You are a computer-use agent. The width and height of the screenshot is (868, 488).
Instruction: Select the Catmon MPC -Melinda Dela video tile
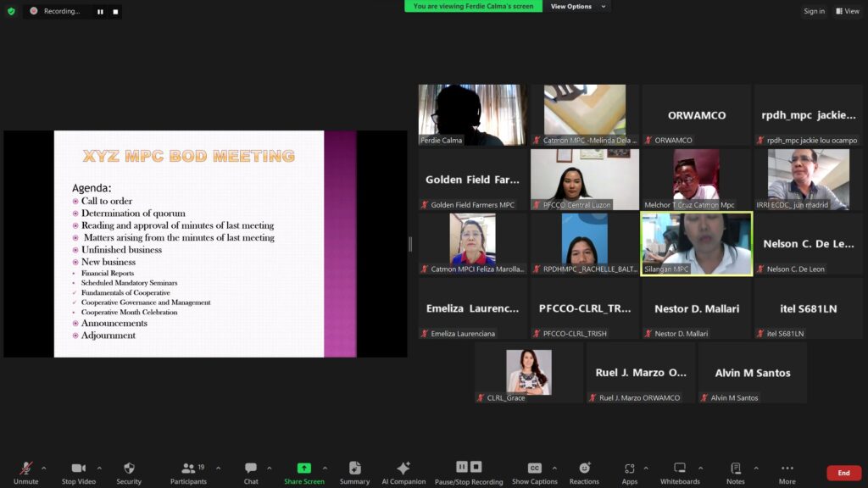[x=585, y=115]
